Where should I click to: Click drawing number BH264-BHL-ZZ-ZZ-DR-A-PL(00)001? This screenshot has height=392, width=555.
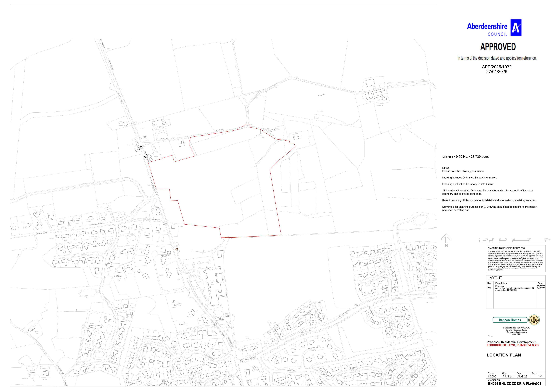pyautogui.click(x=514, y=384)
